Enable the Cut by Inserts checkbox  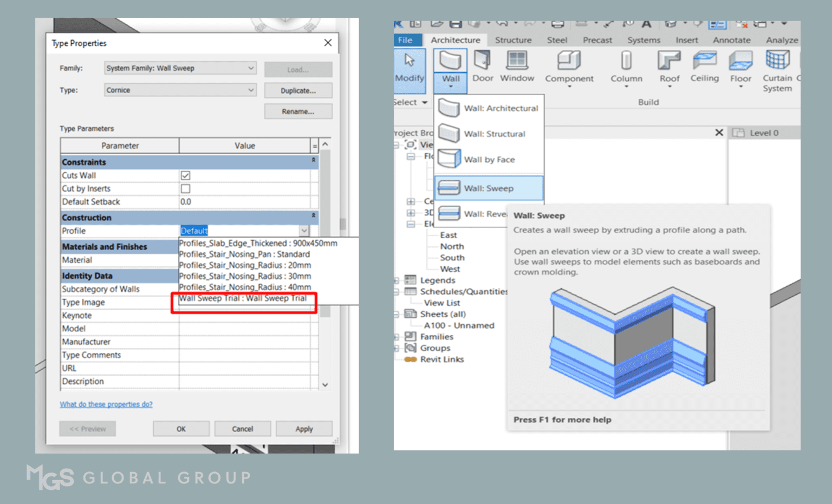coord(185,188)
